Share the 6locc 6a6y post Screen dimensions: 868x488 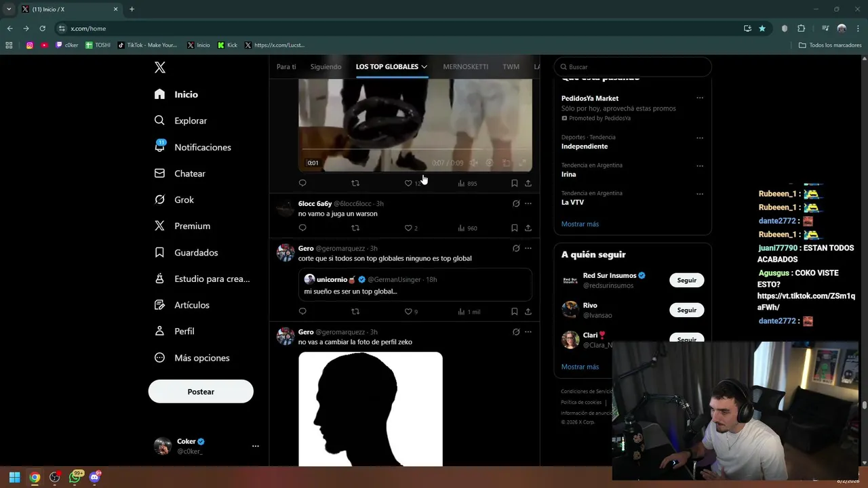[528, 228]
